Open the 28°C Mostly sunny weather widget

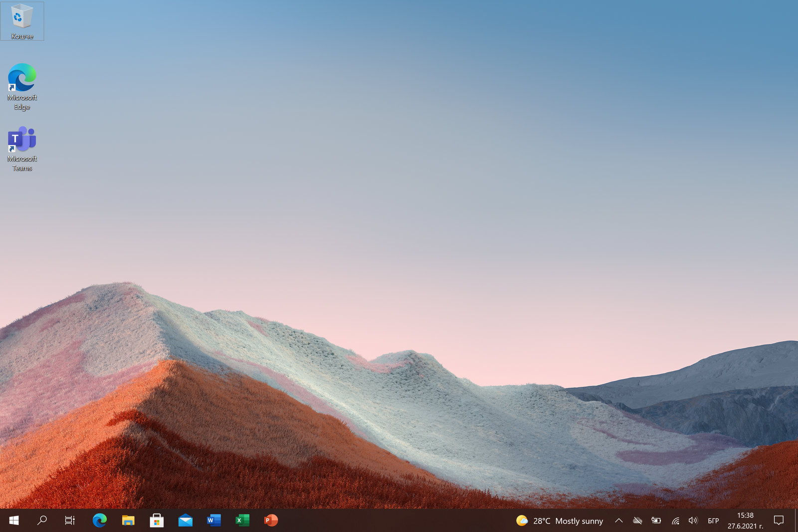click(x=560, y=521)
